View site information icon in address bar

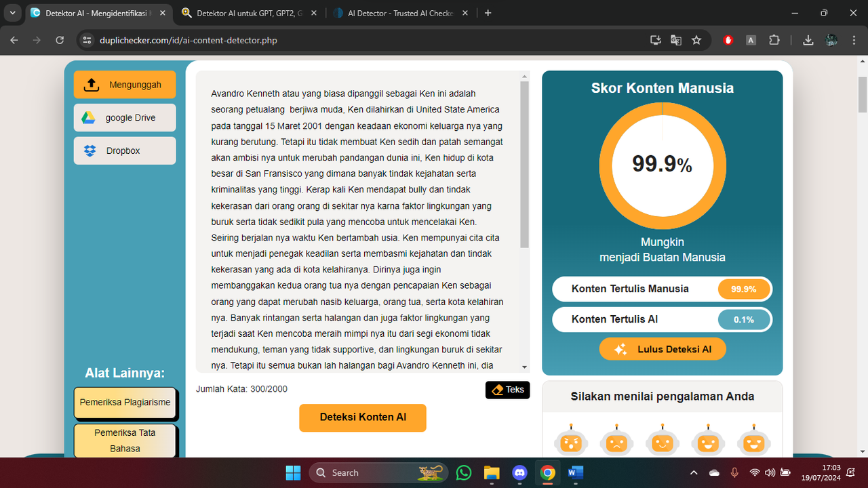pyautogui.click(x=86, y=40)
